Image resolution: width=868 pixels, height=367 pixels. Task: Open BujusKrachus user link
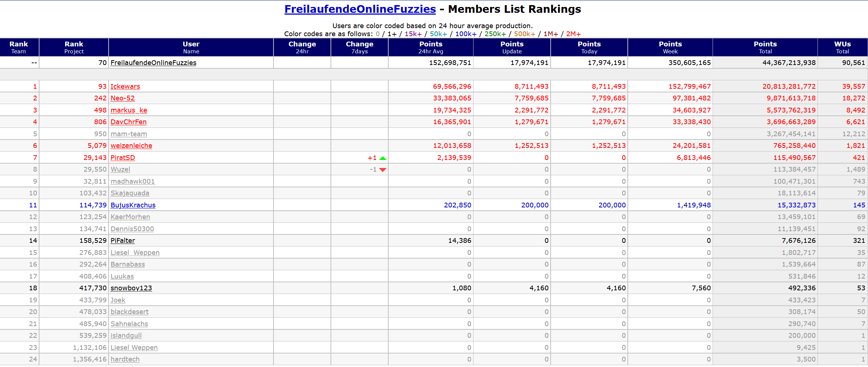click(x=133, y=205)
